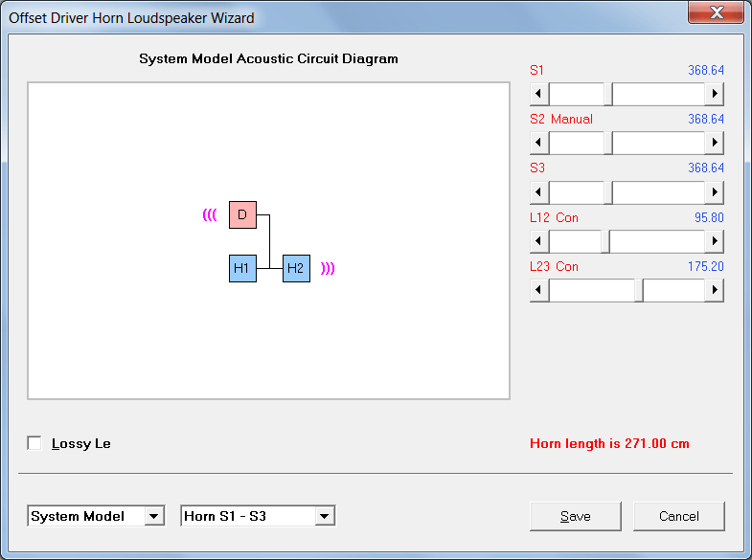The height and width of the screenshot is (560, 752).
Task: Click the S1 label
Action: (536, 71)
